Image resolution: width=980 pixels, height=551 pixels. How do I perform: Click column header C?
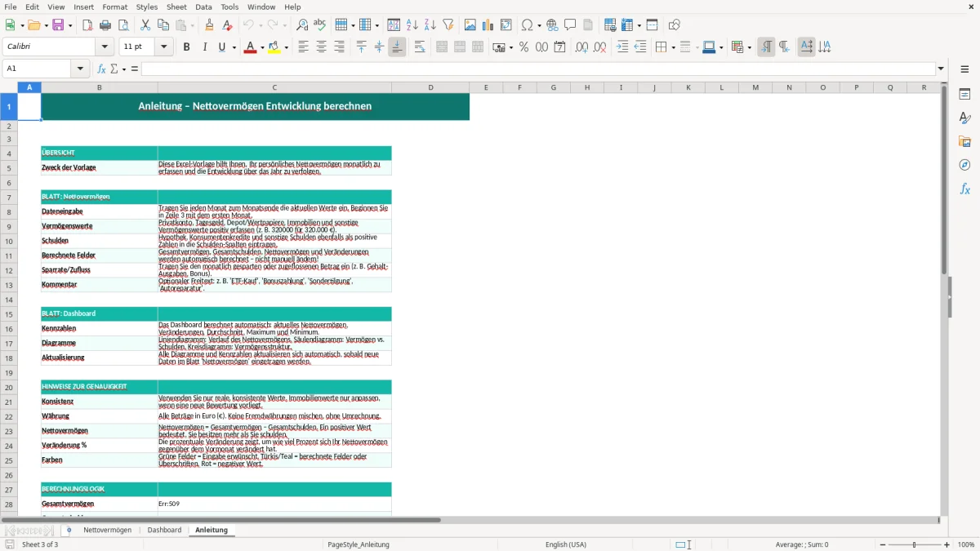point(274,87)
